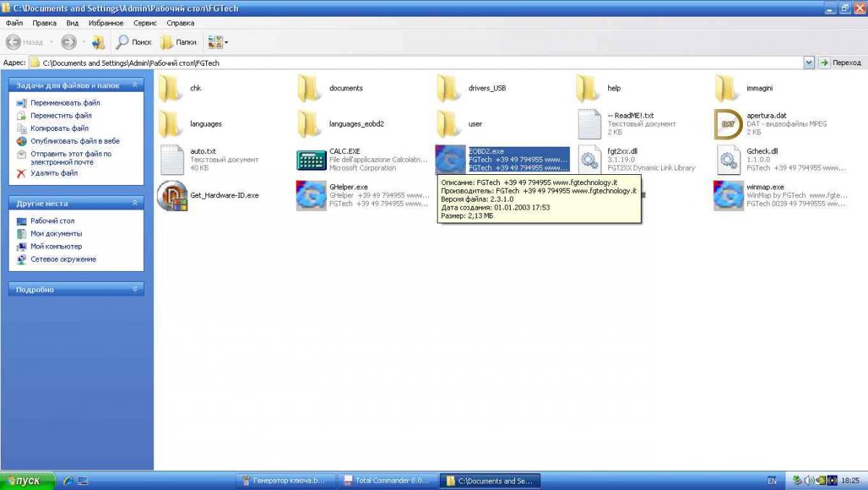Open Back button history dropdown arrow
This screenshot has width=868, height=490.
click(51, 43)
